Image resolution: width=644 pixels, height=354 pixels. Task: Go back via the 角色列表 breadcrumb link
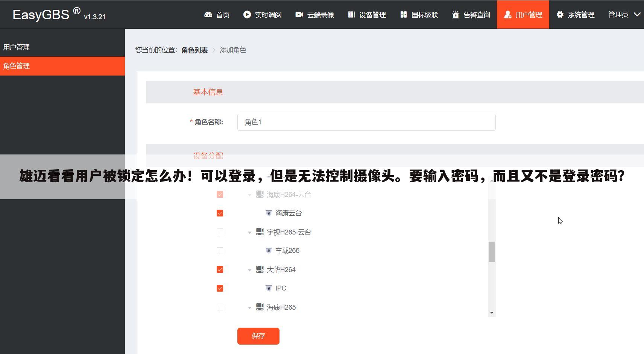[x=194, y=50]
